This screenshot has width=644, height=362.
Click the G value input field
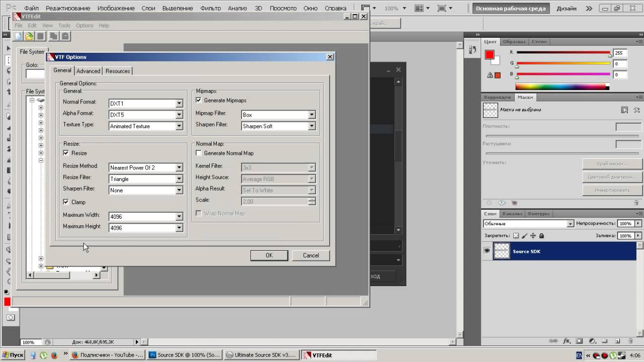tap(620, 64)
